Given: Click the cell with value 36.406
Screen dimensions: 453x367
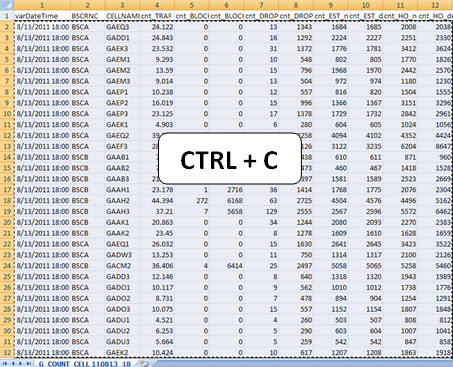Looking at the screenshot, I should point(157,266).
